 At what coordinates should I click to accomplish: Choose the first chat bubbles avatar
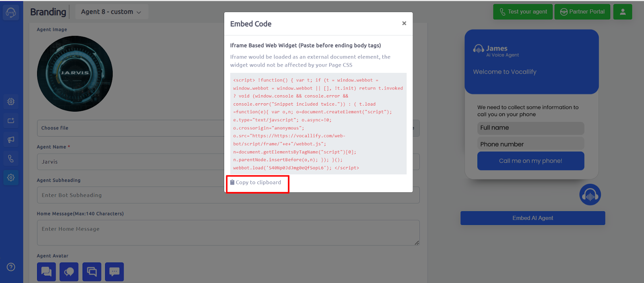[46, 272]
